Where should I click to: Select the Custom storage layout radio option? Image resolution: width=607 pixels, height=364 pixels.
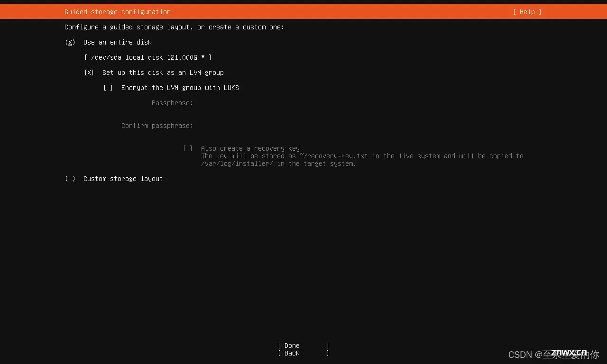[x=70, y=179]
